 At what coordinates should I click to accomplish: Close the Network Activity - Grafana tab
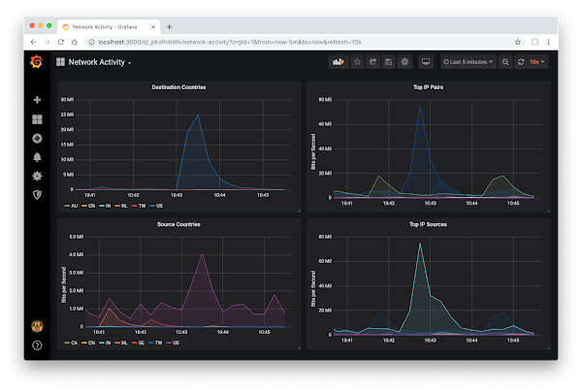(x=153, y=27)
